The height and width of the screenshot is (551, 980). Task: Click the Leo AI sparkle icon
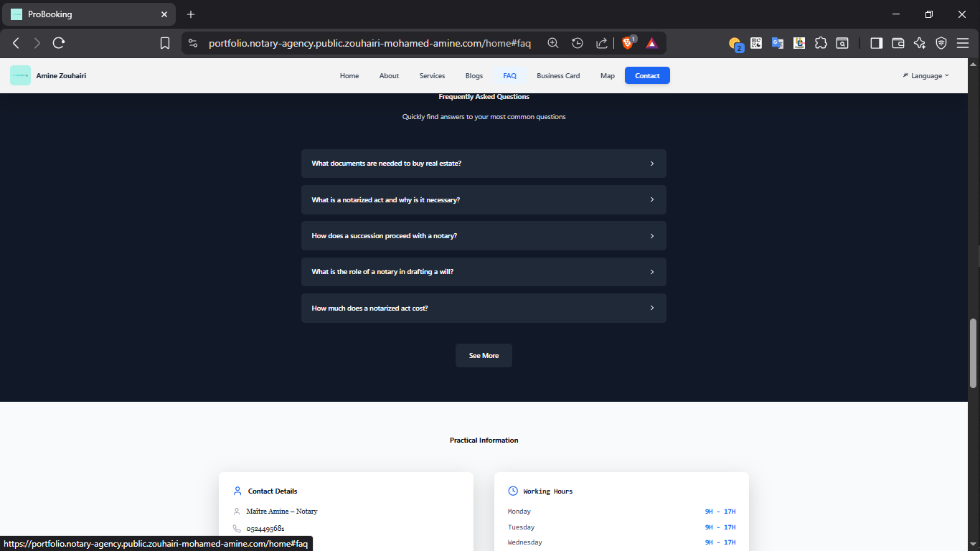(919, 43)
